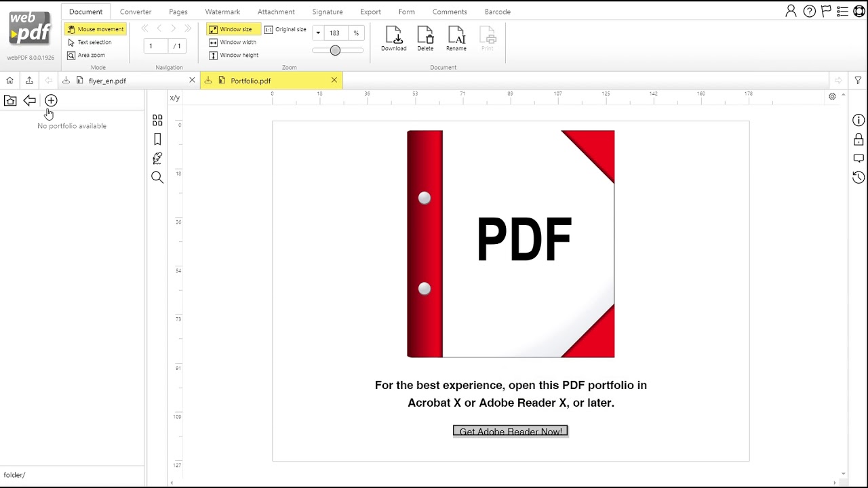Switch to the Signature tab

click(x=328, y=12)
